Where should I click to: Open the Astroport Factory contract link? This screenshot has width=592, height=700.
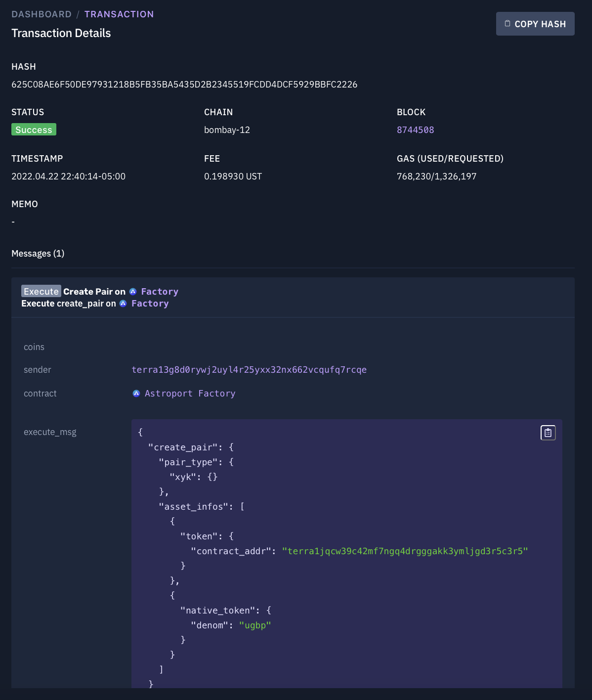click(190, 394)
